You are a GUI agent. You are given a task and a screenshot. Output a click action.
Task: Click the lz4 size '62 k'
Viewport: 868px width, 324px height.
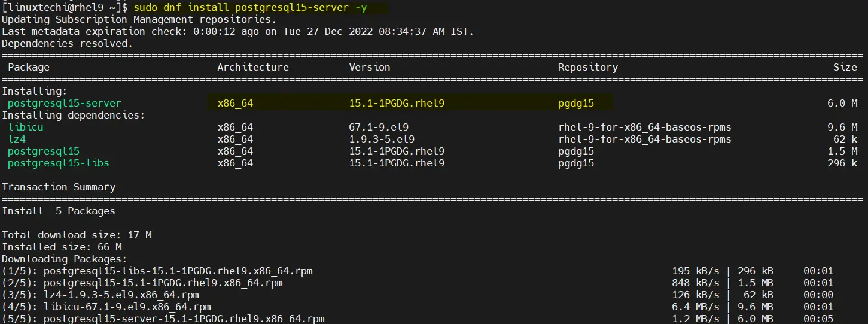point(845,139)
